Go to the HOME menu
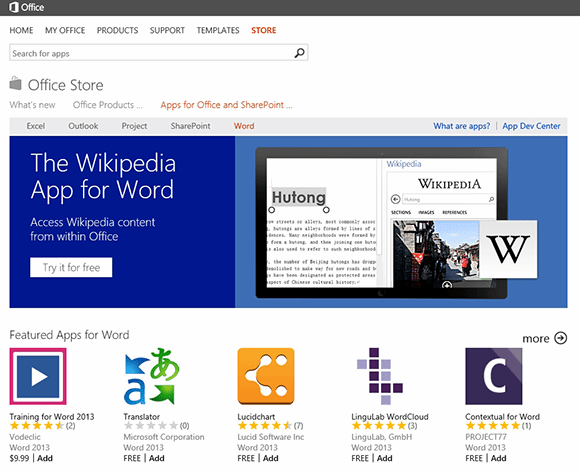Screen dimensions: 580x473 21,30
